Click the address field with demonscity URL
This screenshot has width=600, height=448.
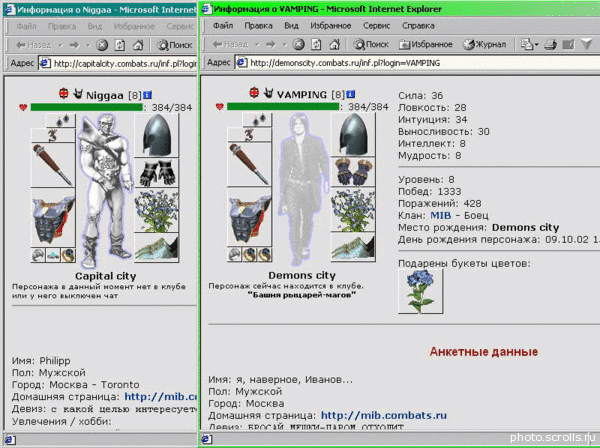coord(417,63)
